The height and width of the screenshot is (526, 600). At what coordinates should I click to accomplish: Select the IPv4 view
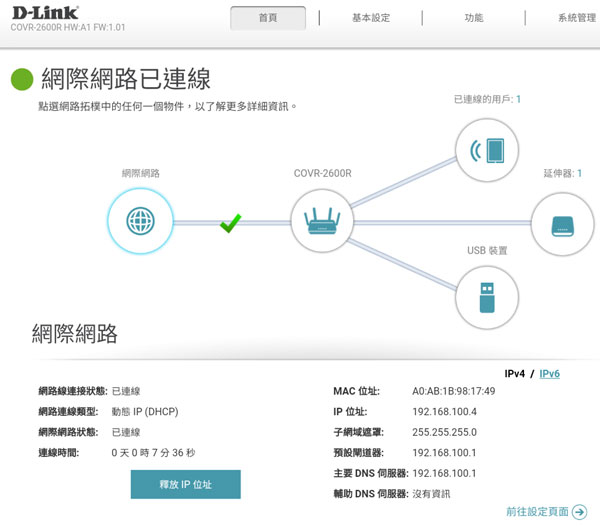coord(514,374)
